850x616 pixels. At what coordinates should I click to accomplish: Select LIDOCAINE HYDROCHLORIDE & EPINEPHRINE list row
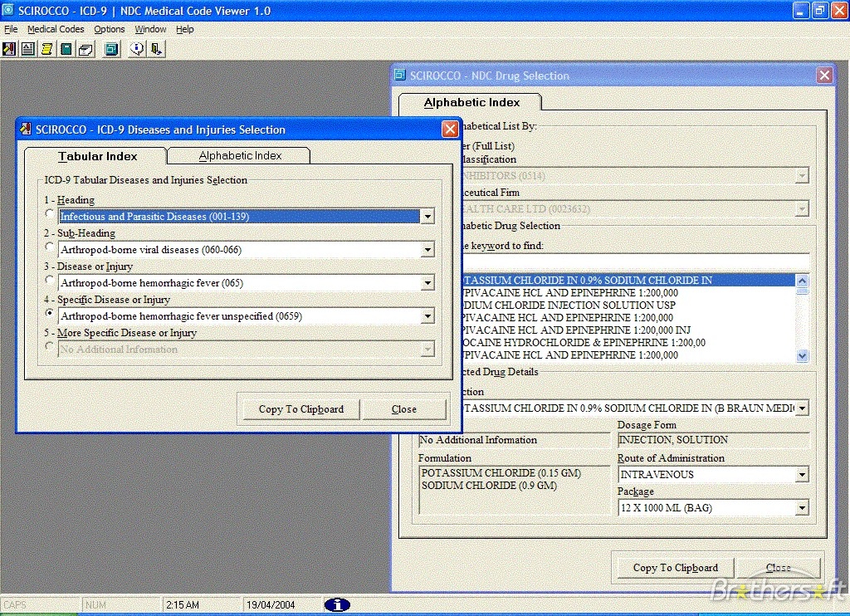(x=628, y=343)
